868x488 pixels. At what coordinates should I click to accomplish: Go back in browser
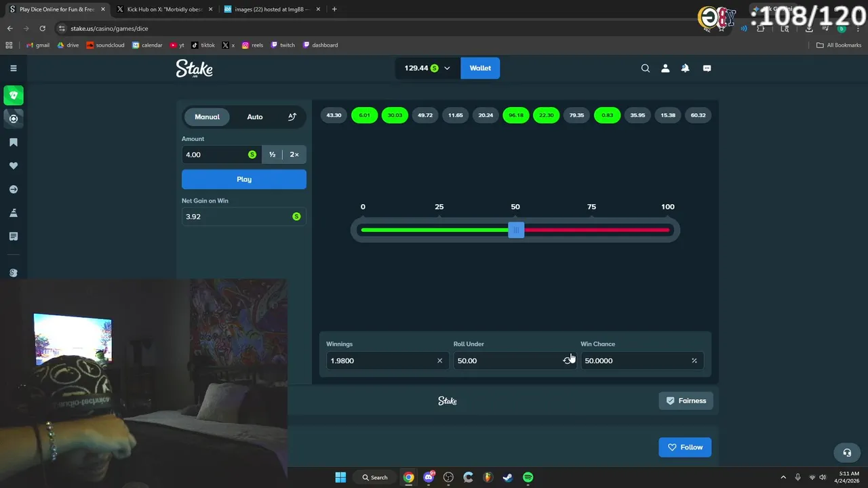click(x=9, y=28)
